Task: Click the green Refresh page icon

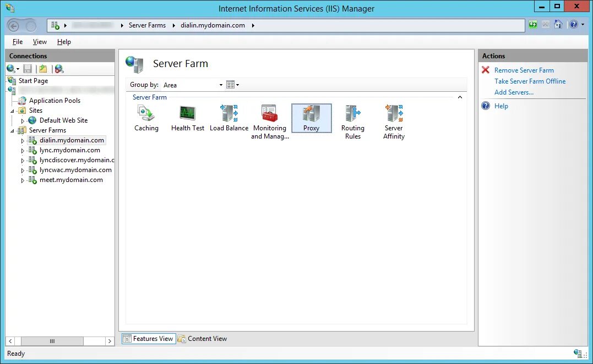Action: click(533, 25)
